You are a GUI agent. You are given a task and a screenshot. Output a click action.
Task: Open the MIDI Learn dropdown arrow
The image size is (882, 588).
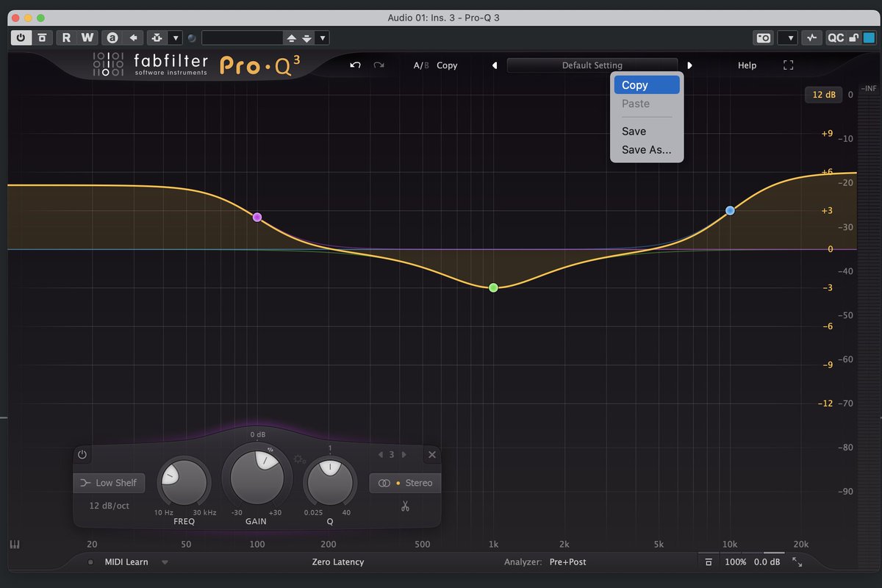165,562
